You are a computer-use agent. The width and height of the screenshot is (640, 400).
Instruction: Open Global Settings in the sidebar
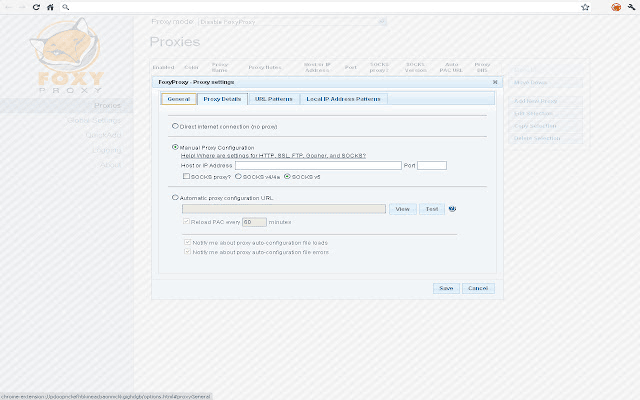(94, 120)
